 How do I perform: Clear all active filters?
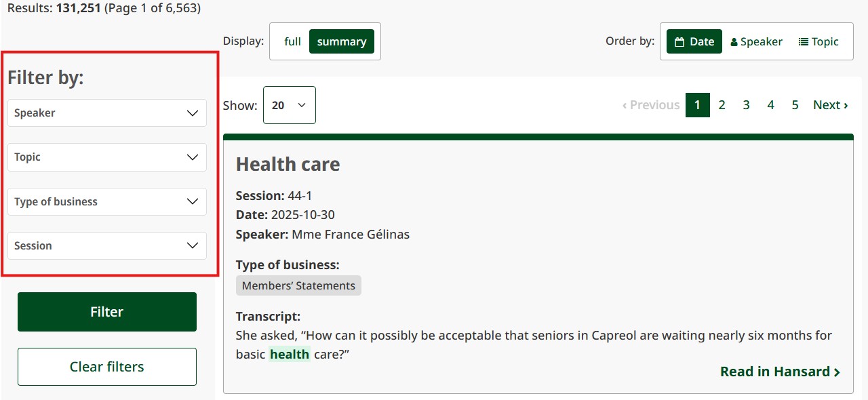106,366
